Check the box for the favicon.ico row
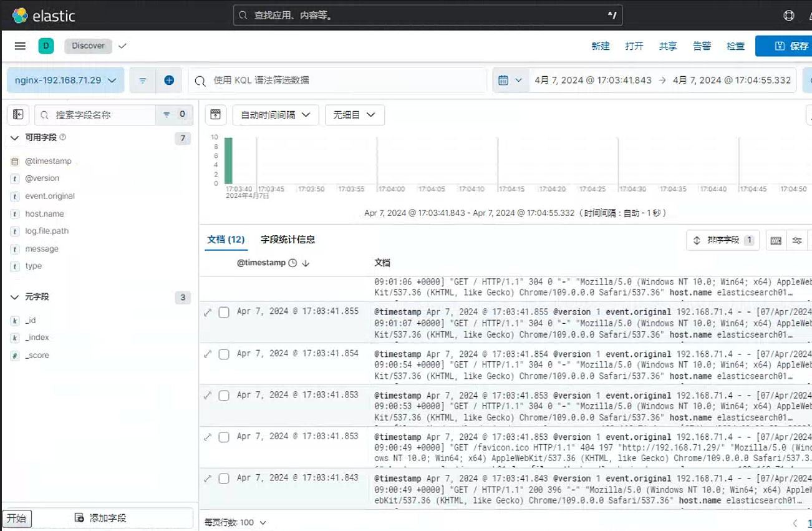Screen dimensions: 812x531 click(224, 437)
